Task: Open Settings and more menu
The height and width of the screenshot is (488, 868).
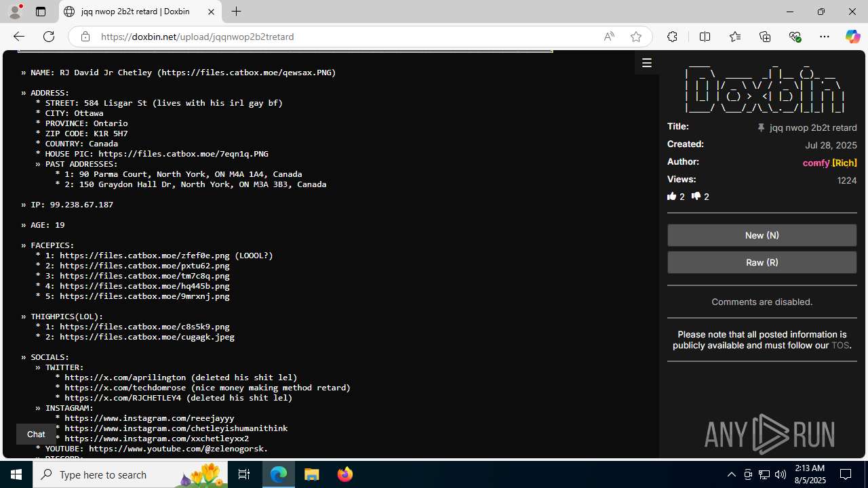Action: tap(825, 37)
